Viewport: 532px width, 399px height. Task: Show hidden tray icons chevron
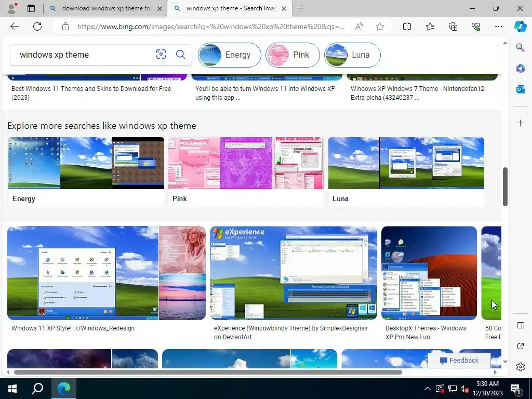pyautogui.click(x=427, y=389)
